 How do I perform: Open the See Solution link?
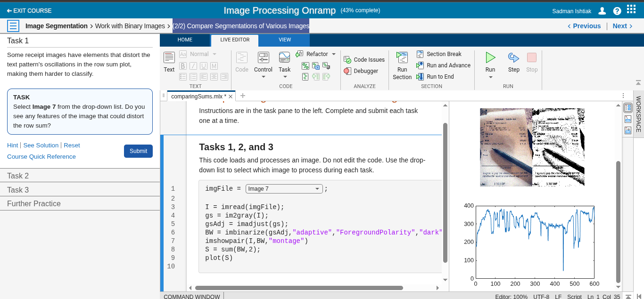click(x=41, y=145)
